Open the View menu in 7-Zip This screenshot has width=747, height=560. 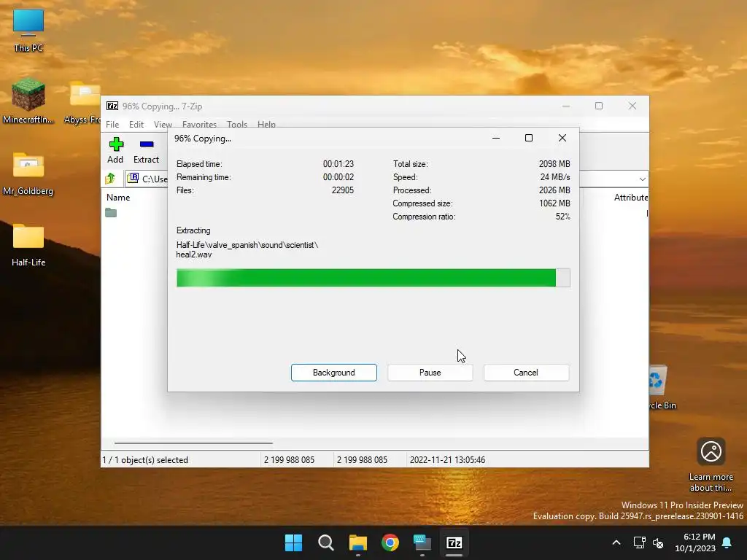click(x=163, y=124)
